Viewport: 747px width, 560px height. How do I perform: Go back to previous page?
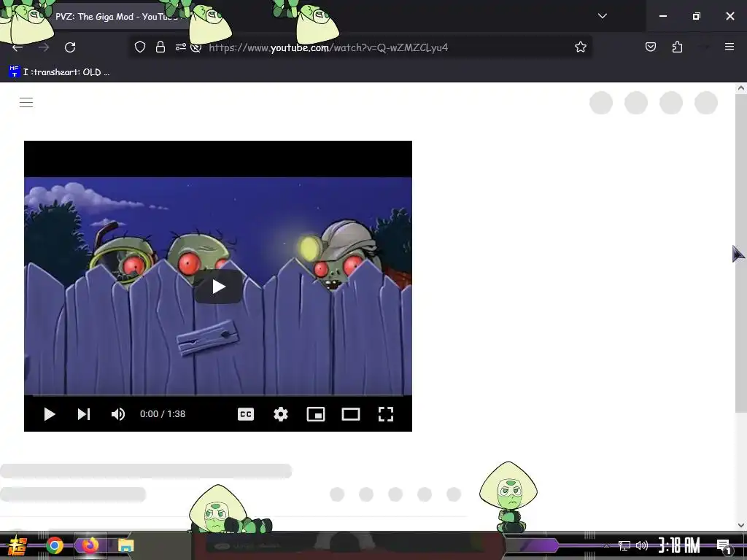click(18, 47)
